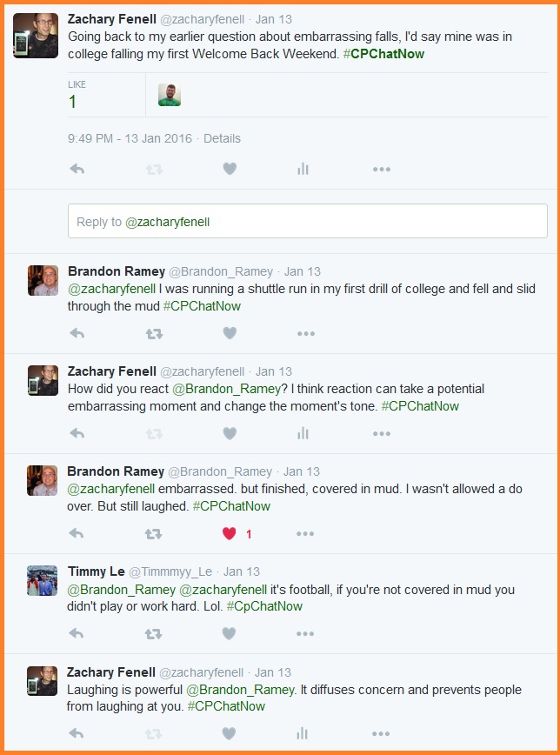Like the embarrassing falls main tweet
Screen dimensions: 560x755
pyautogui.click(x=230, y=169)
